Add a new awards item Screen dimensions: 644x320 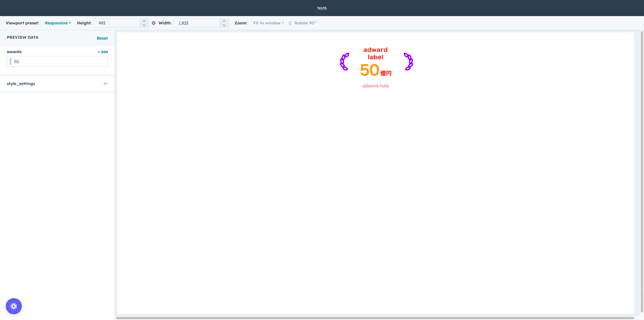(103, 52)
